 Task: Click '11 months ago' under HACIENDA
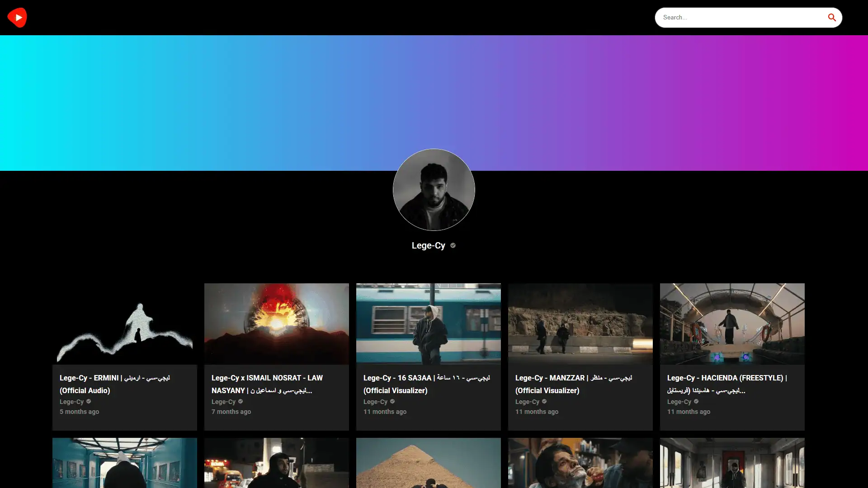tap(689, 412)
